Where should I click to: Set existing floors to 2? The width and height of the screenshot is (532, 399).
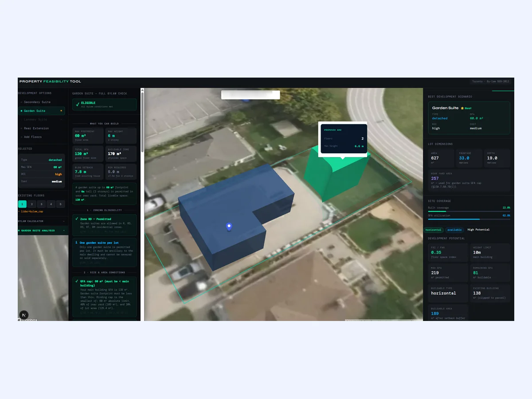point(32,204)
